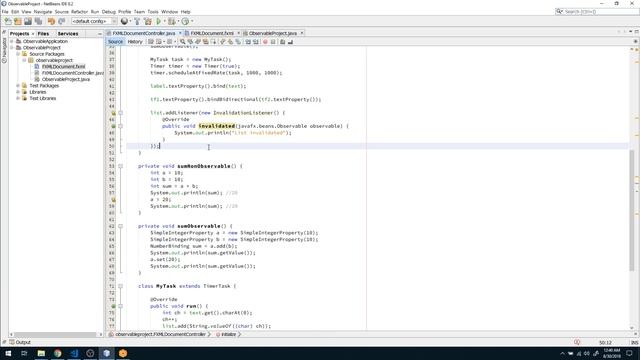This screenshot has width=640, height=360.
Task: Run the project with green play icon
Action: 159,21
